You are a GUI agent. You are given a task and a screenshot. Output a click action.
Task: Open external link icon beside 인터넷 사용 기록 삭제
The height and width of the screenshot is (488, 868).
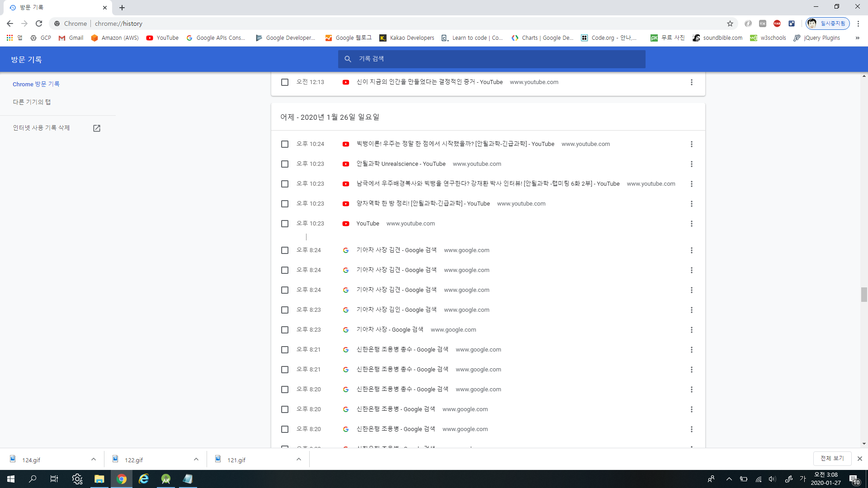click(96, 128)
